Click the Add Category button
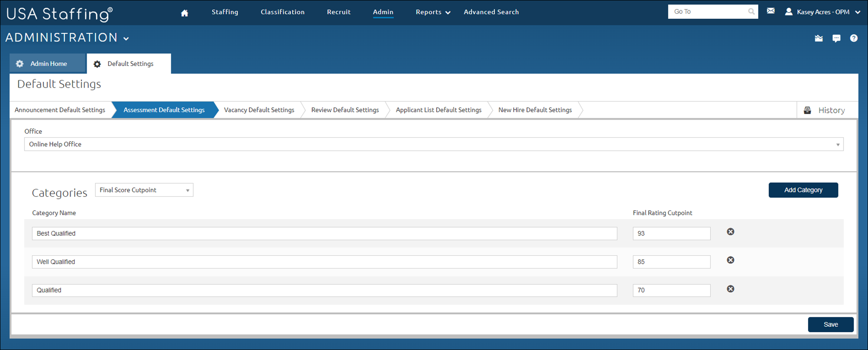Viewport: 868px width, 350px height. coord(803,190)
